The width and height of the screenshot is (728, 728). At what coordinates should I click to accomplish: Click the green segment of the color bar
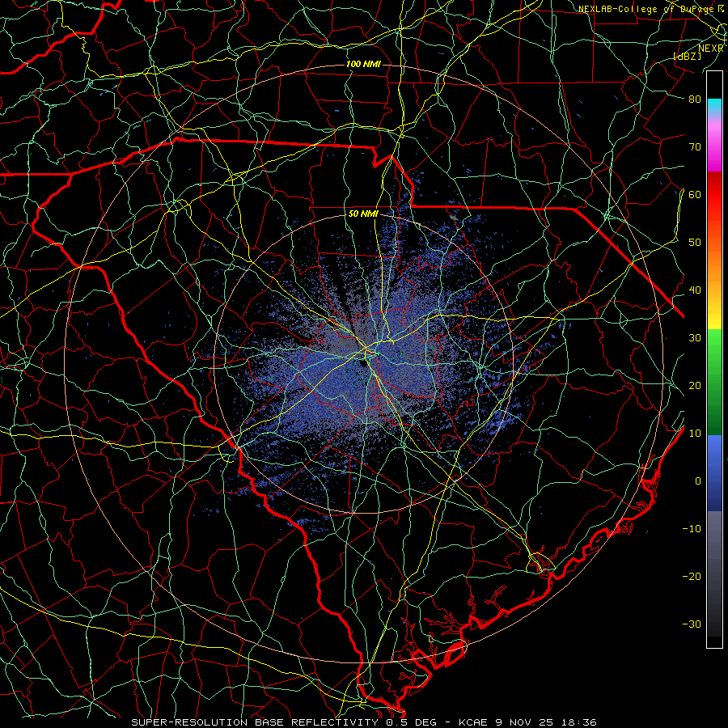click(x=714, y=382)
